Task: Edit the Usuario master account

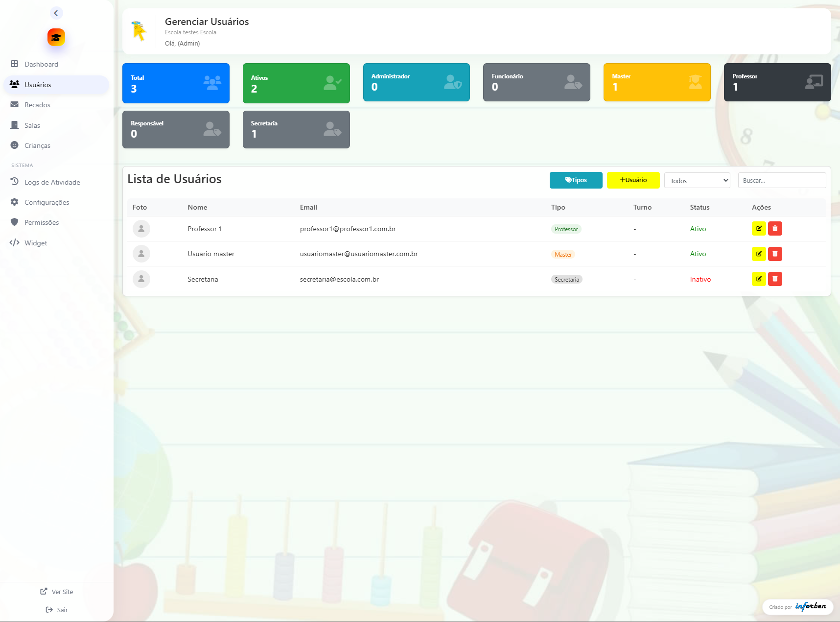Action: coord(759,254)
